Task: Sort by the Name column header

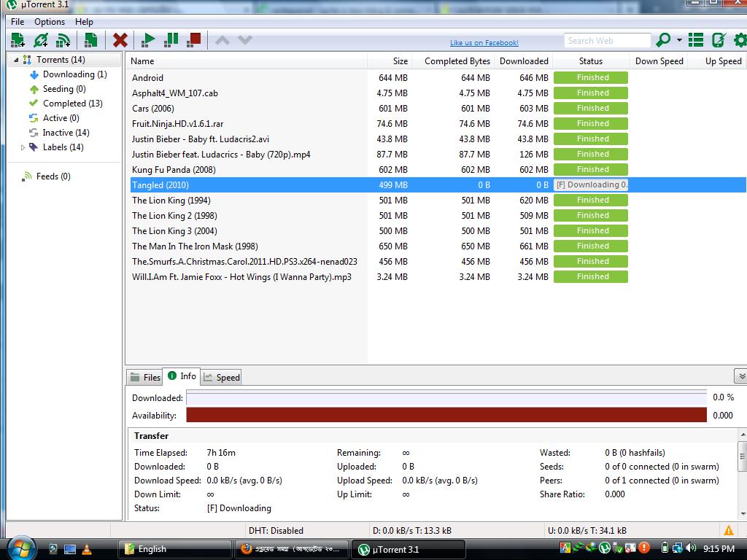Action: coord(247,61)
